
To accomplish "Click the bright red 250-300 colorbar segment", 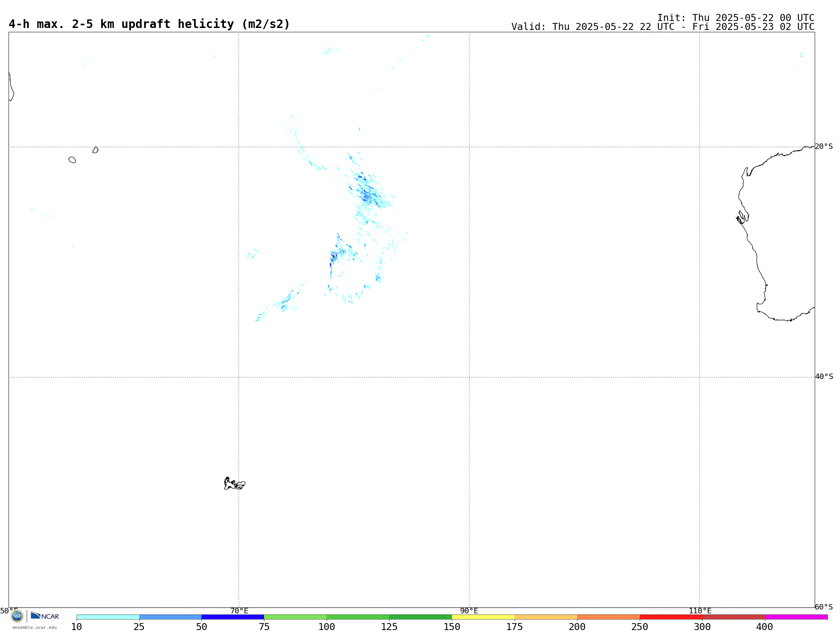I will (x=671, y=617).
